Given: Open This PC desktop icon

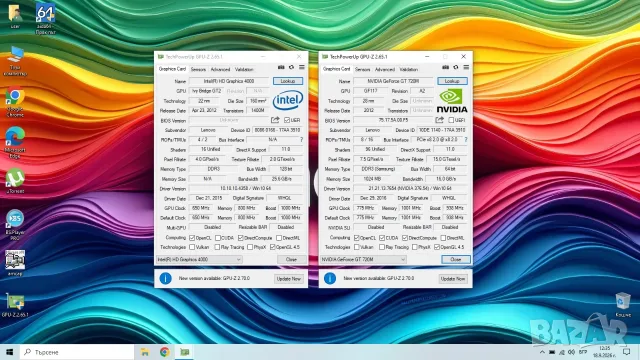Looking at the screenshot, I should (x=15, y=61).
